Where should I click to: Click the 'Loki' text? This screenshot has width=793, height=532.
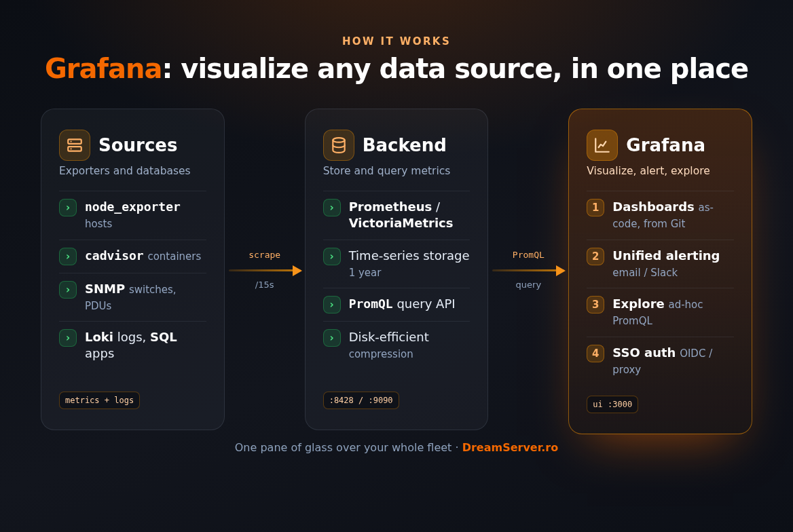(99, 337)
